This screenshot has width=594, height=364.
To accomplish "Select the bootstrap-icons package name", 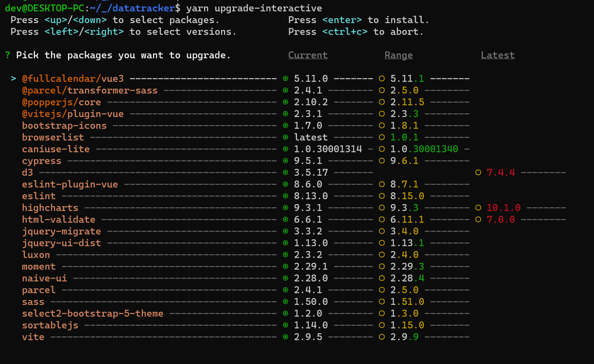I will (x=64, y=126).
